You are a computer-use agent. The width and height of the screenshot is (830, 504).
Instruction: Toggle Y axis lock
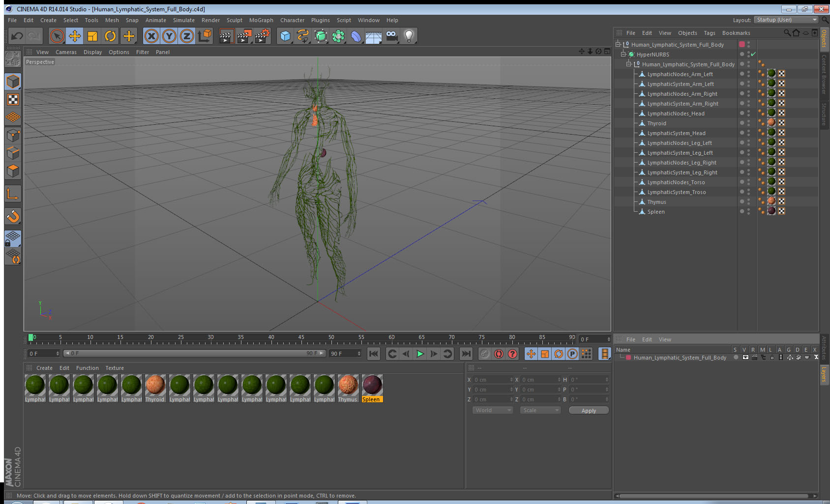[169, 36]
